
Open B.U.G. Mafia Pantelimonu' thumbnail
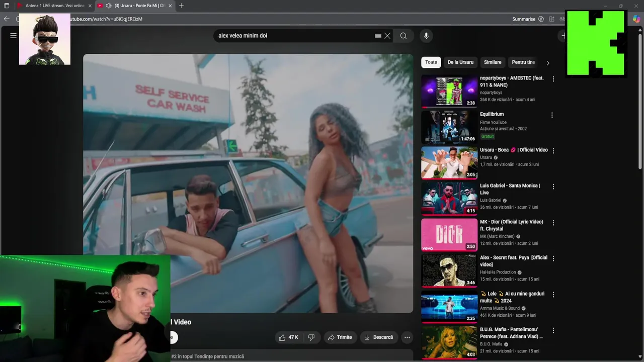[x=449, y=343]
